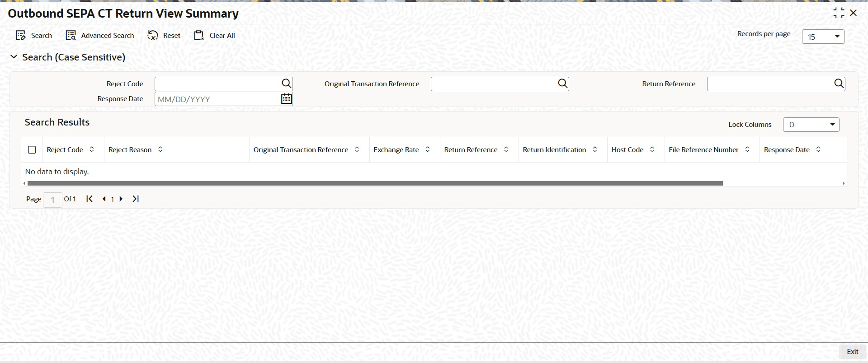868x363 pixels.
Task: Sort by Reject Reason column
Action: (160, 149)
